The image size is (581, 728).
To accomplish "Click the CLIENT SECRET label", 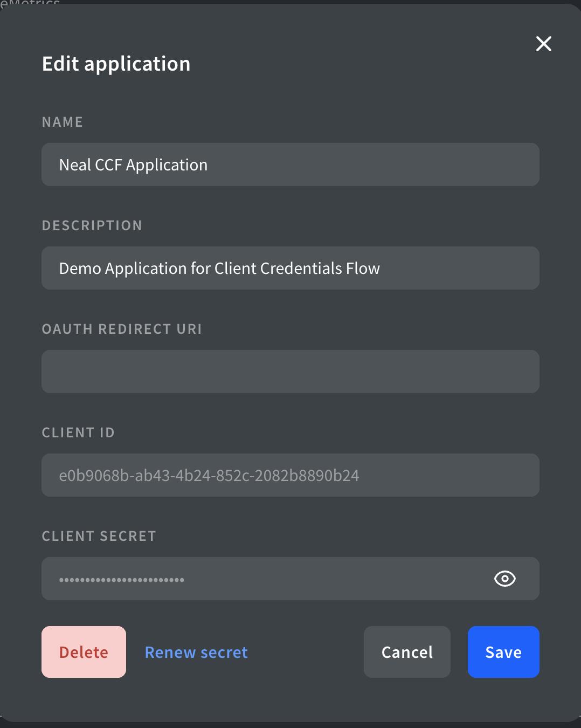I will point(99,536).
